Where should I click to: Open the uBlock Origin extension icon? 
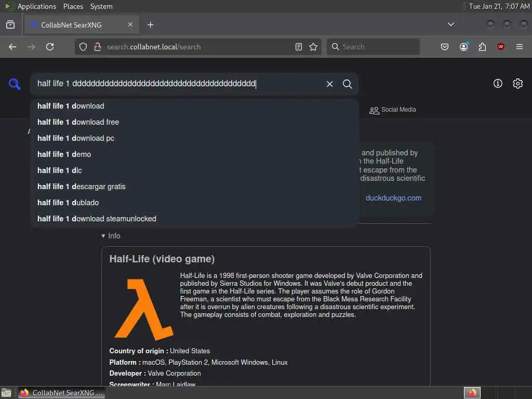click(x=501, y=47)
